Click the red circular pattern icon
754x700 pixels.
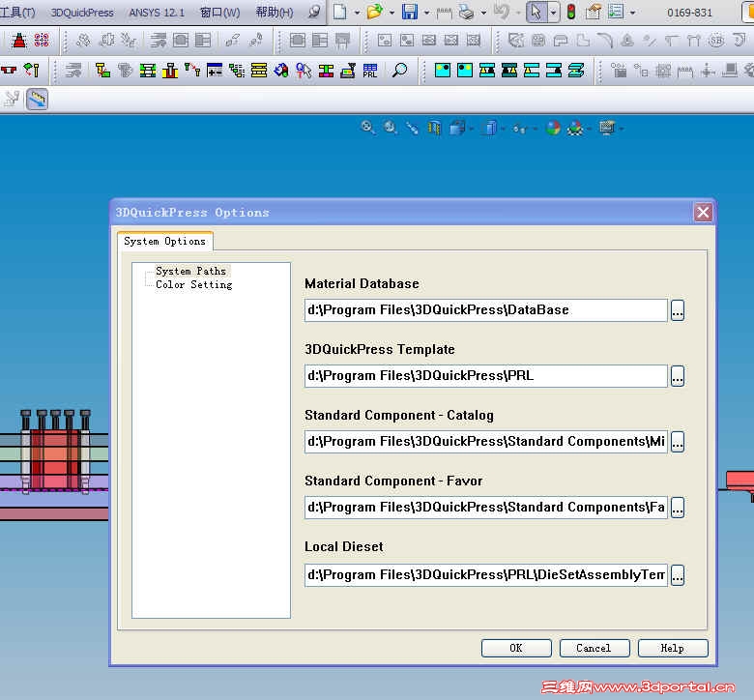(42, 41)
